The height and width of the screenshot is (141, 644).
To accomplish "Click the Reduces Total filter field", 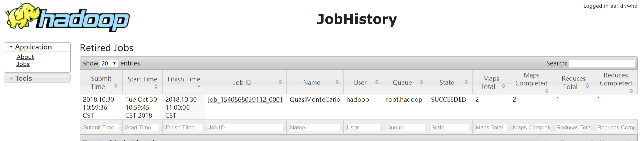I will click(x=574, y=128).
